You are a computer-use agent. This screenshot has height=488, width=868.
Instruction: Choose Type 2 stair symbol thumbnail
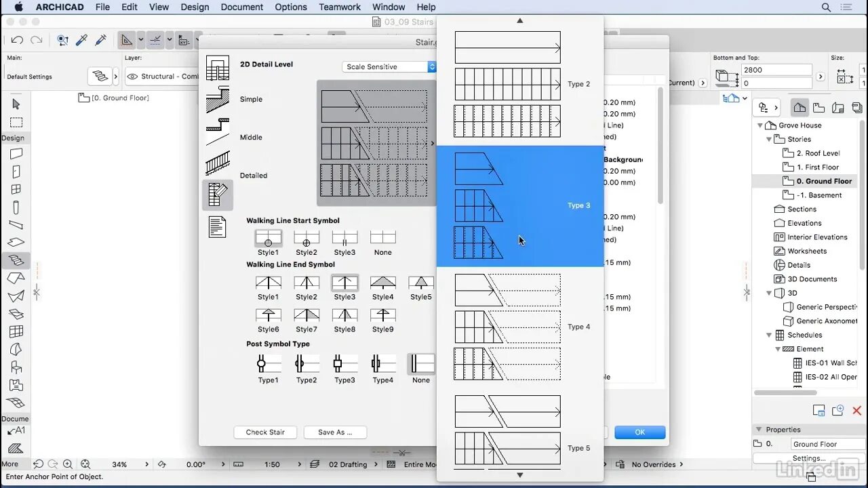click(519, 84)
